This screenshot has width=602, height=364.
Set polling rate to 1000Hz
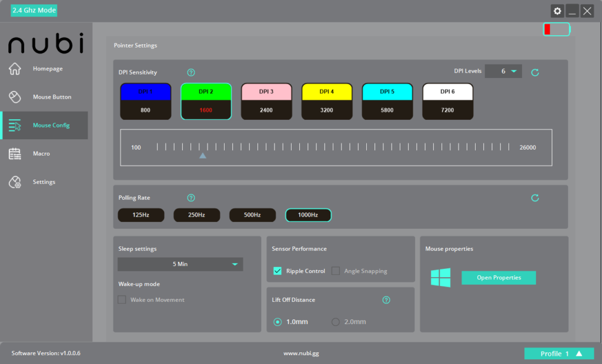308,215
